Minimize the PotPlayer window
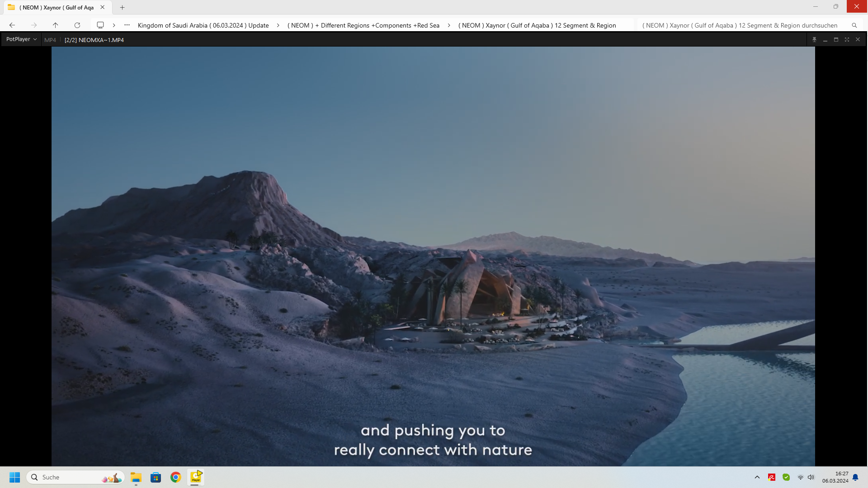Viewport: 868px width, 488px height. pos(825,40)
